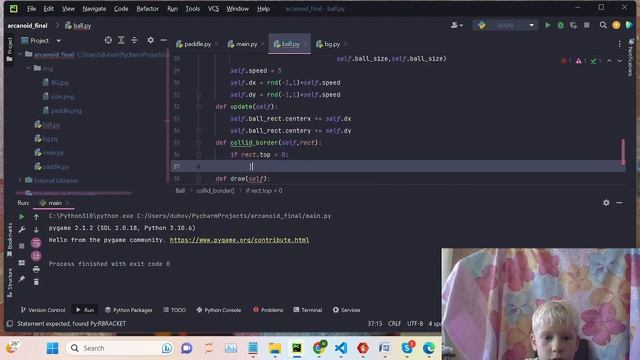The width and height of the screenshot is (640, 360).
Task: Toggle tool window bars icon in status bar
Action: click(9, 324)
